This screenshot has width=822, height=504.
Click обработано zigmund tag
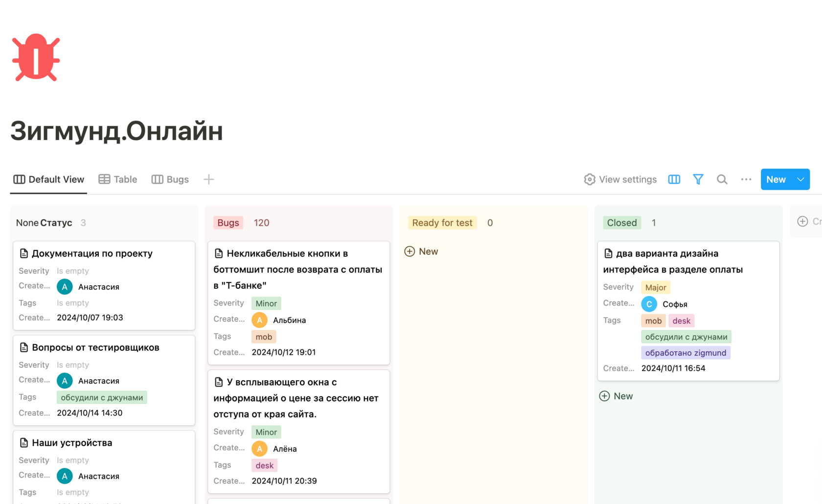point(685,353)
